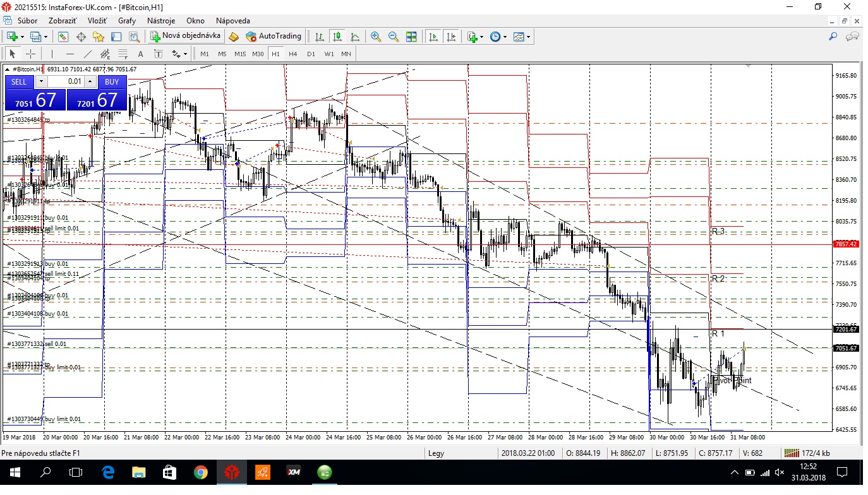
Task: Open the Navigator star-folder icon
Action: [99, 37]
